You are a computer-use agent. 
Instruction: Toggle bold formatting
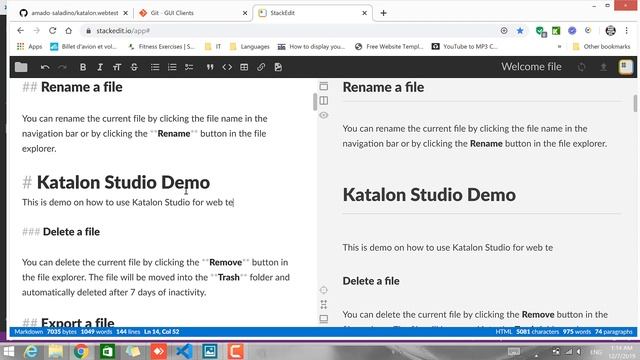tap(83, 67)
